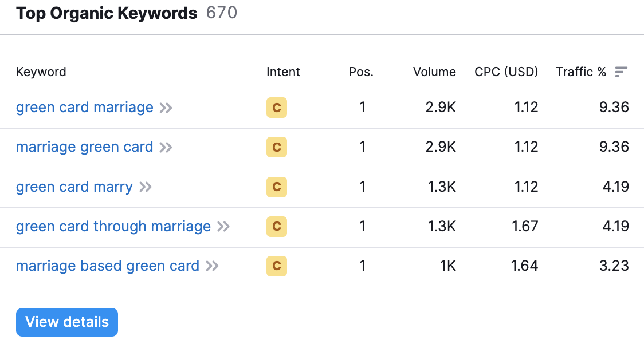
Task: Open the "green card marry" keyword link
Action: click(x=74, y=187)
